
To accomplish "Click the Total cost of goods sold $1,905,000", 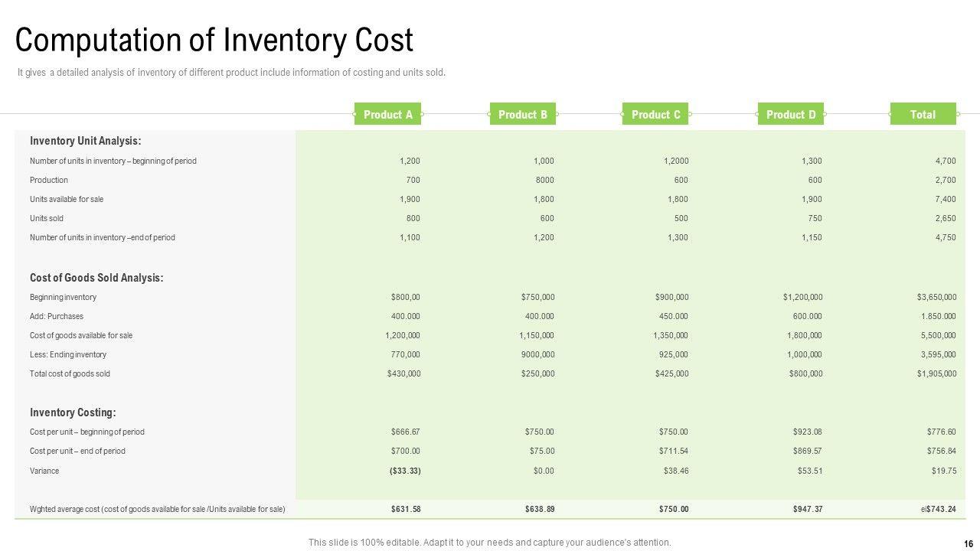I will (x=936, y=373).
